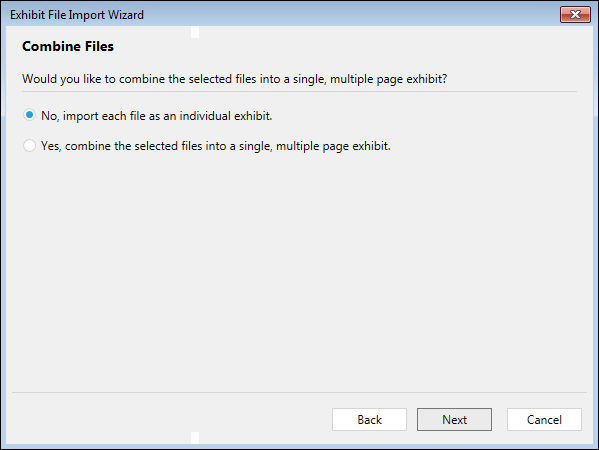
Task: Click the 'Combine Files' heading
Action: (x=68, y=46)
